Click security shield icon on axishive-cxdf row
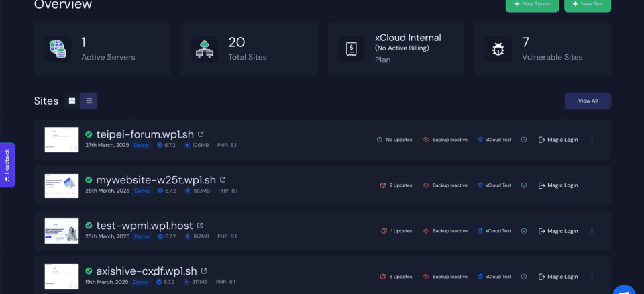The width and height of the screenshot is (644, 294). 524,277
